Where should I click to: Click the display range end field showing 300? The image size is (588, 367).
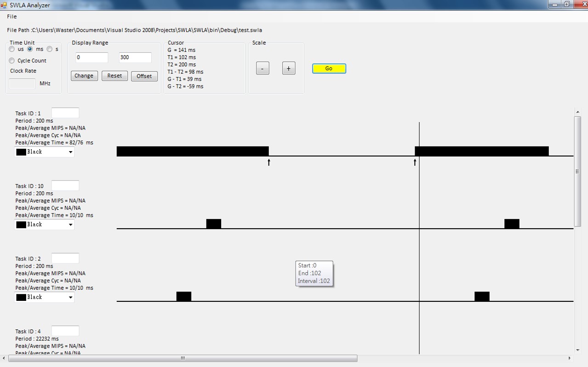click(x=135, y=57)
